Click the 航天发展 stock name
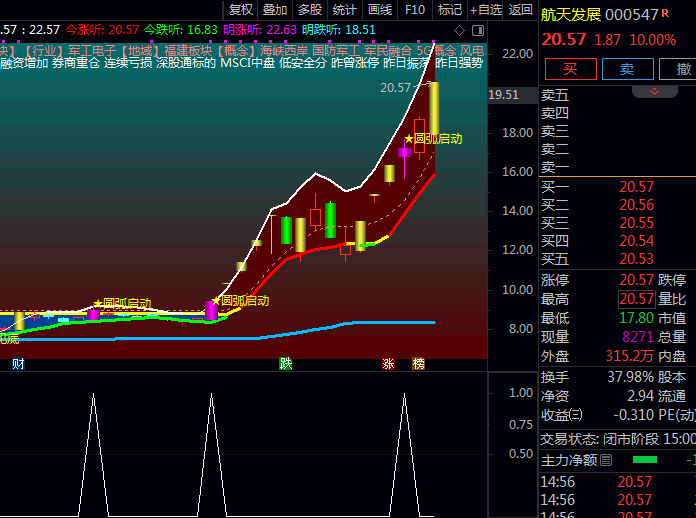The height and width of the screenshot is (518, 696). pos(570,15)
